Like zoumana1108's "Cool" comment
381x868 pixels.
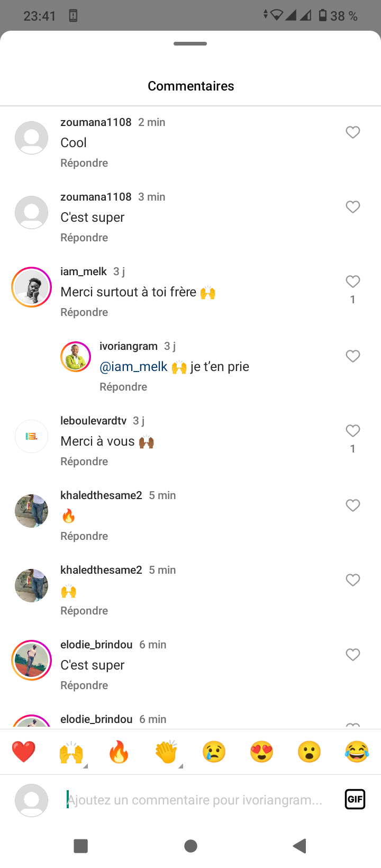353,132
